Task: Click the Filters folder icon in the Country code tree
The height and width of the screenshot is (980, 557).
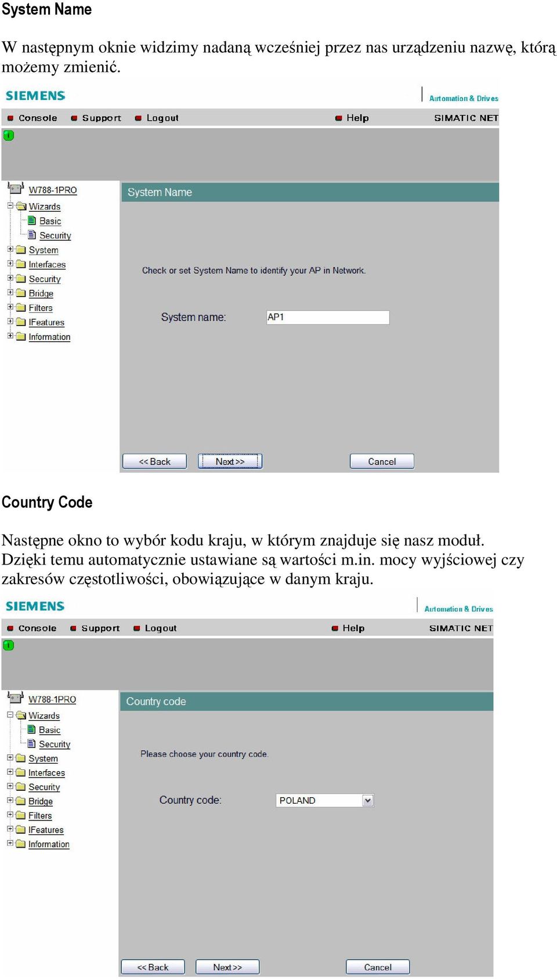Action: 21,815
